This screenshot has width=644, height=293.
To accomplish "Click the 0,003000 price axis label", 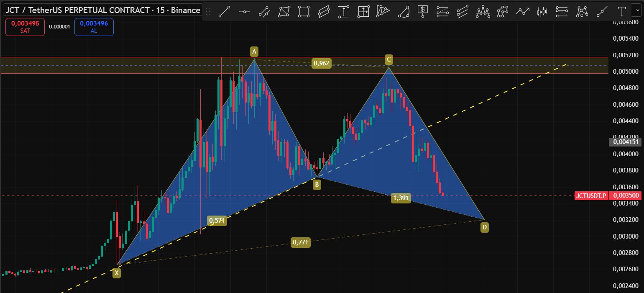I will pyautogui.click(x=626, y=236).
